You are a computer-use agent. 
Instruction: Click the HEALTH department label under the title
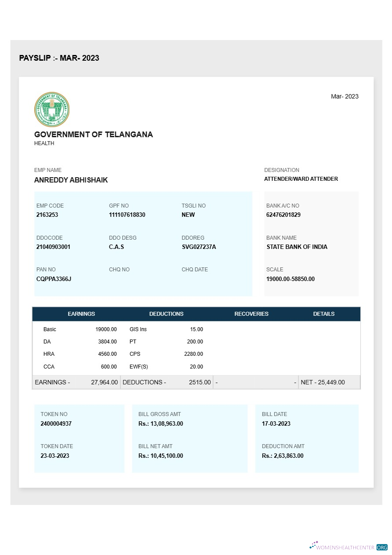tap(44, 143)
